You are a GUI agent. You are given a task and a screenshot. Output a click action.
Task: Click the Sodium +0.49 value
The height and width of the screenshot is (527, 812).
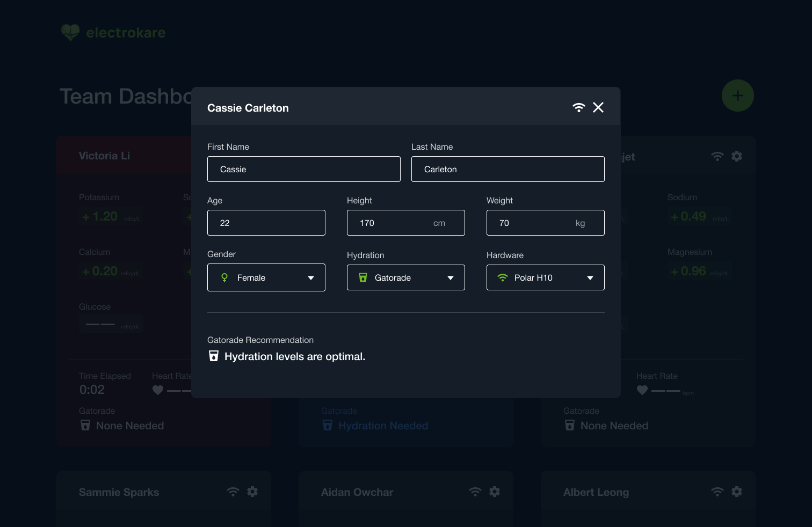point(688,216)
